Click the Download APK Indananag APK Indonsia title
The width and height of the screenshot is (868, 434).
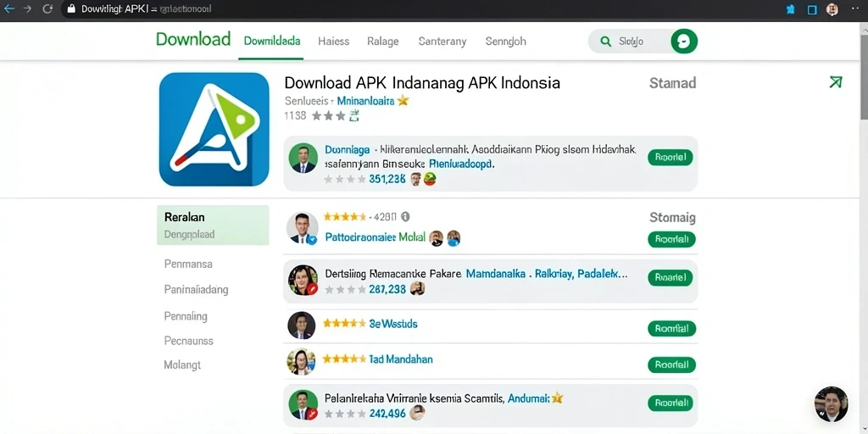422,83
